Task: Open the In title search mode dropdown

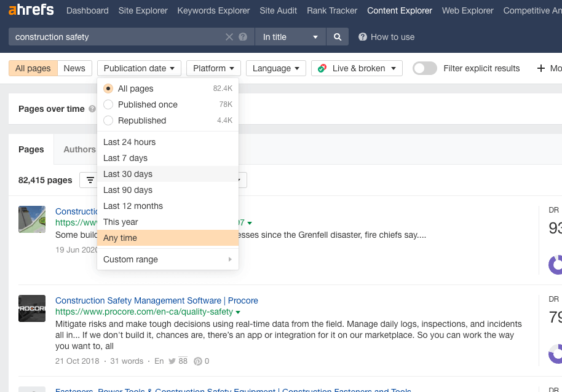Action: coord(290,37)
